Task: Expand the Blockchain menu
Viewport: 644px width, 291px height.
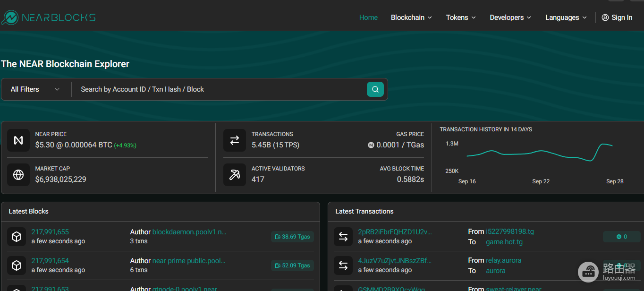Action: pos(411,17)
